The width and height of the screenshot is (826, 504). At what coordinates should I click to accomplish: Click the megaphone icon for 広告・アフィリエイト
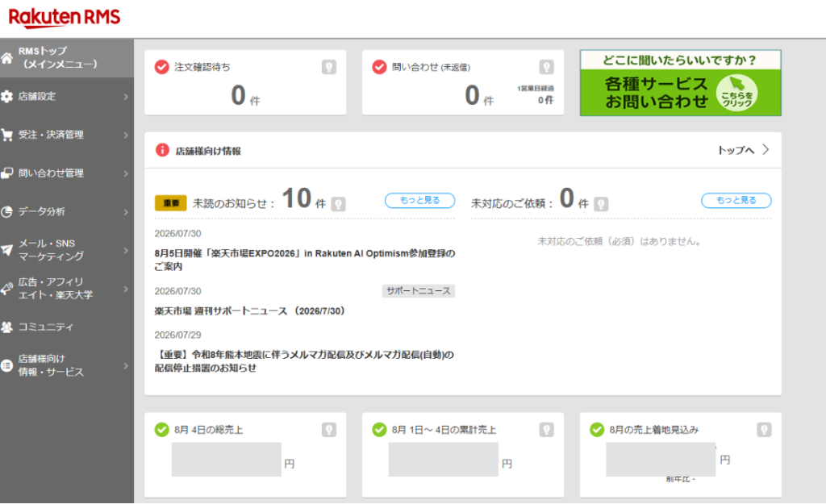tap(6, 289)
